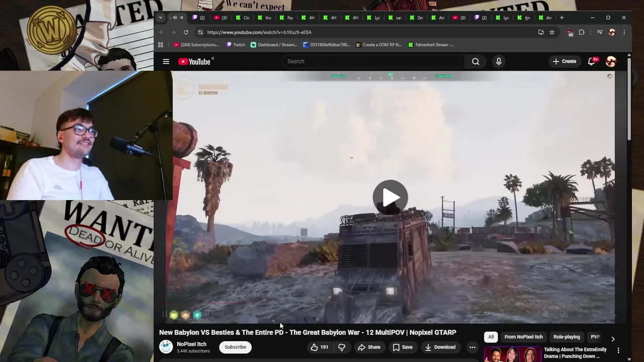
Task: Focus the YouTube search box
Action: pos(373,61)
